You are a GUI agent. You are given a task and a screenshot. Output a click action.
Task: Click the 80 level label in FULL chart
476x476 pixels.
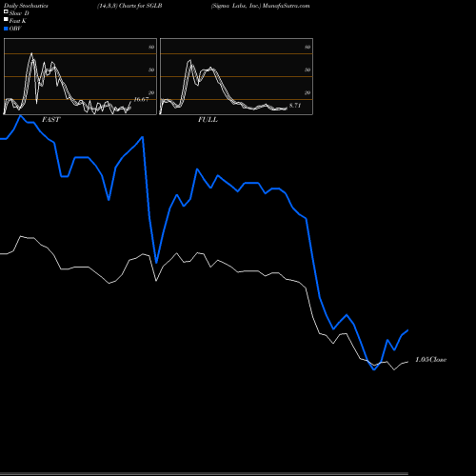click(x=307, y=47)
